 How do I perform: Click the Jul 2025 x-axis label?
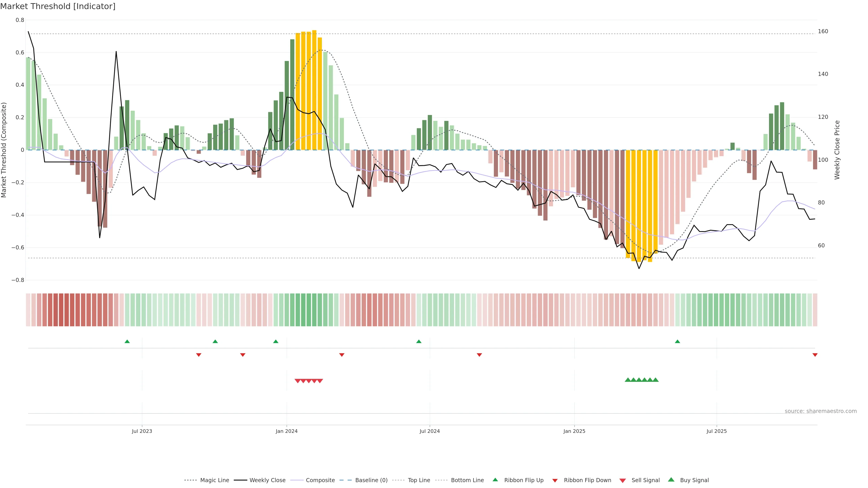(716, 431)
